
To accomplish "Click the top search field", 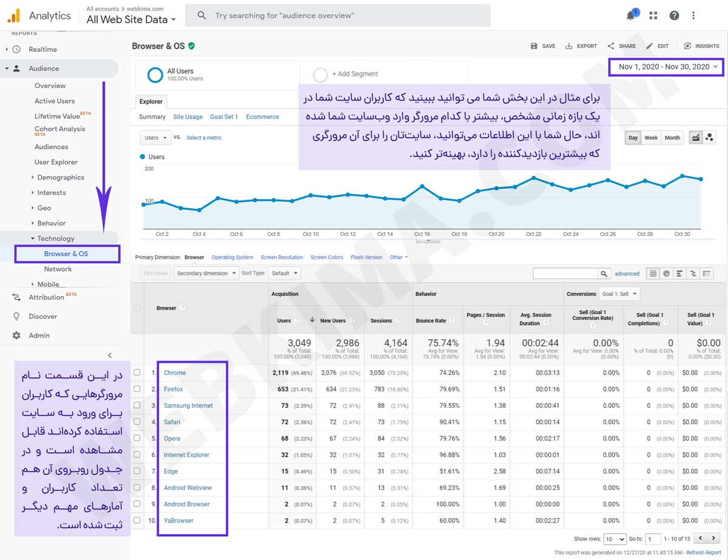I will point(338,15).
